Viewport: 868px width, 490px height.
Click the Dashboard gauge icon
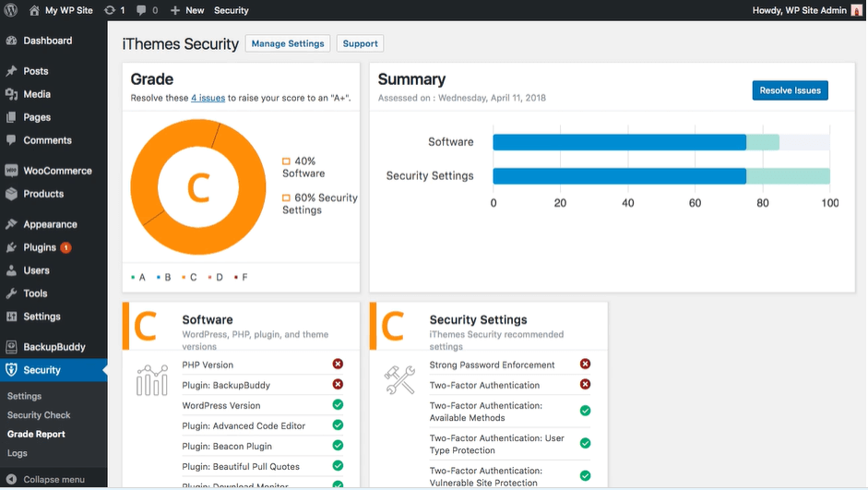(11, 41)
